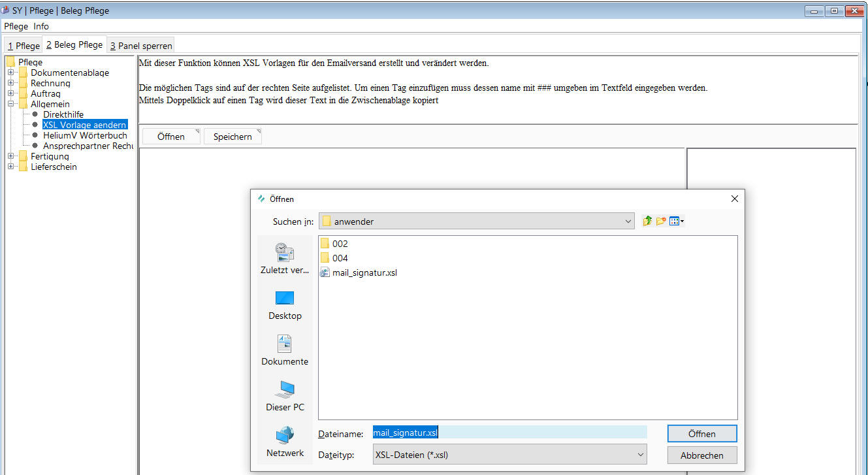The height and width of the screenshot is (475, 868).
Task: Click the Speichern toolbar button
Action: [233, 137]
